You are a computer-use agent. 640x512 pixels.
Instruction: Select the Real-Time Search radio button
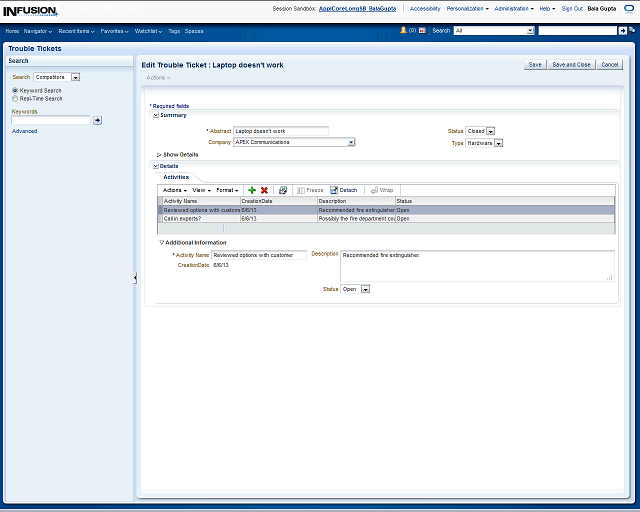[x=15, y=99]
